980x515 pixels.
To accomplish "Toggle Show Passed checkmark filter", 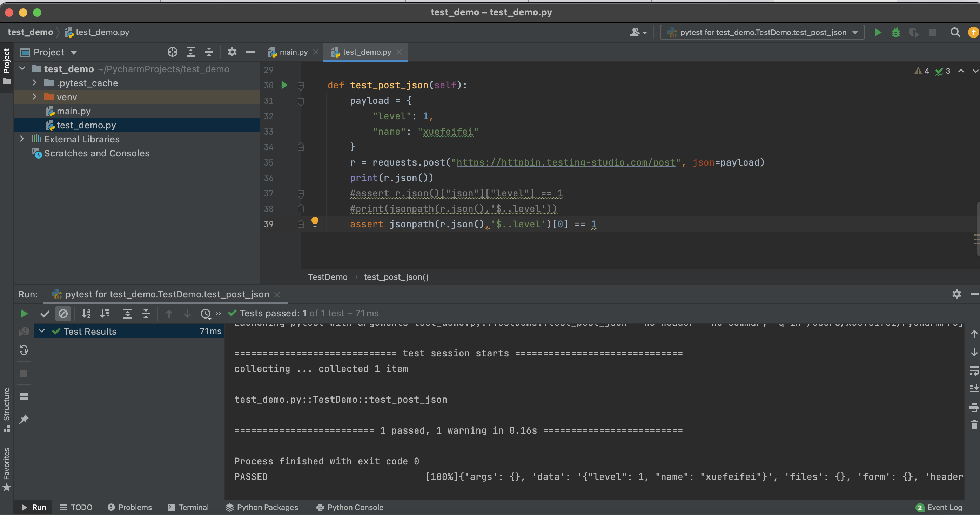I will click(x=45, y=313).
